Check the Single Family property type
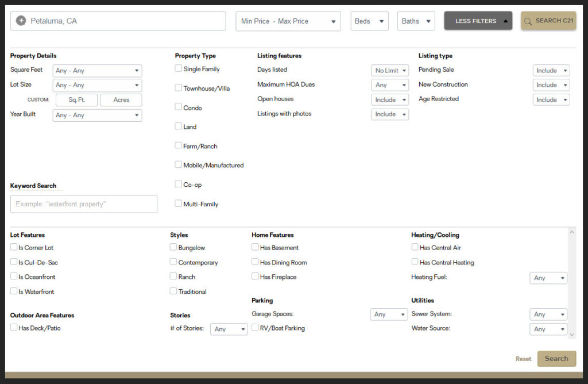The width and height of the screenshot is (588, 384). point(178,68)
